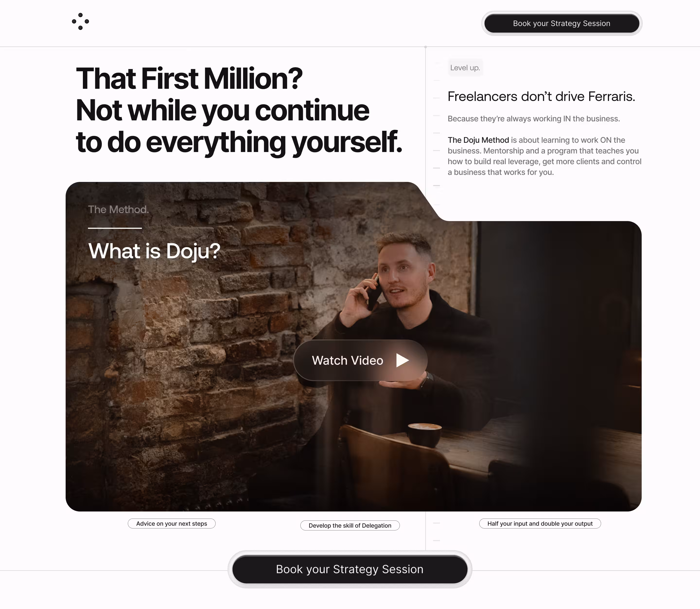700x609 pixels.
Task: Click the four-dot Doju logo
Action: [x=80, y=21]
